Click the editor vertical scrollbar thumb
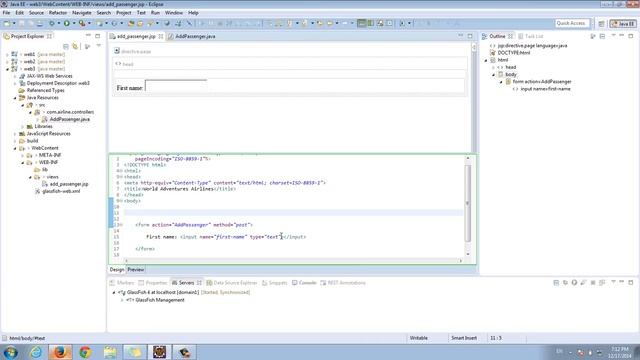Screen dimensions: 640x360 point(468,203)
